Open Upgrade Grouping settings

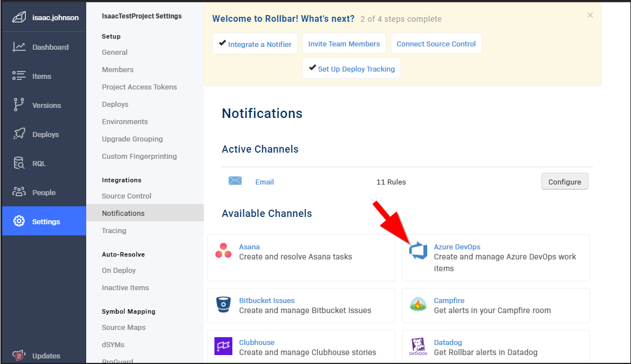click(x=132, y=139)
